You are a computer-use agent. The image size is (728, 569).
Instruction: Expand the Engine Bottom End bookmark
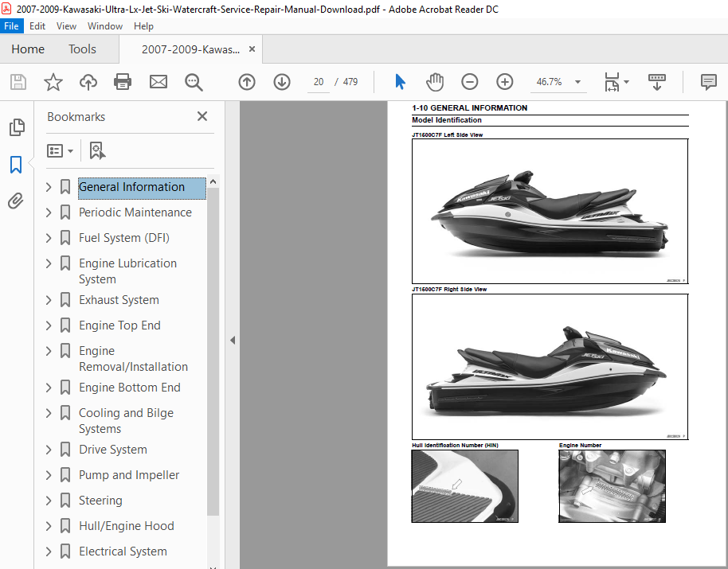49,388
